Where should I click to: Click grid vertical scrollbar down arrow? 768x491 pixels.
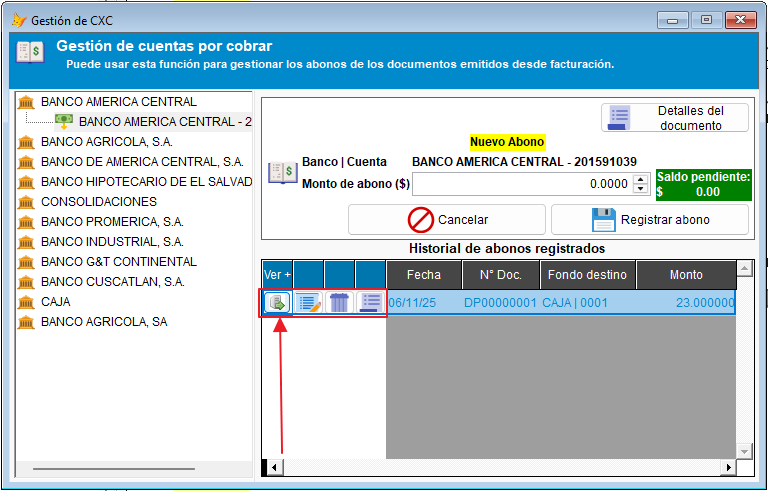(x=744, y=451)
